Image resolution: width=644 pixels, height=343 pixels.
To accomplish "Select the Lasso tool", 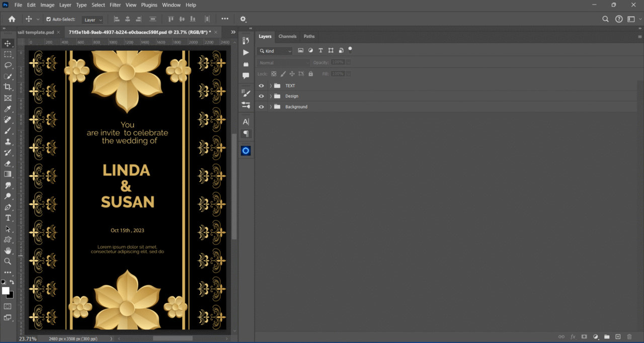I will click(x=8, y=65).
